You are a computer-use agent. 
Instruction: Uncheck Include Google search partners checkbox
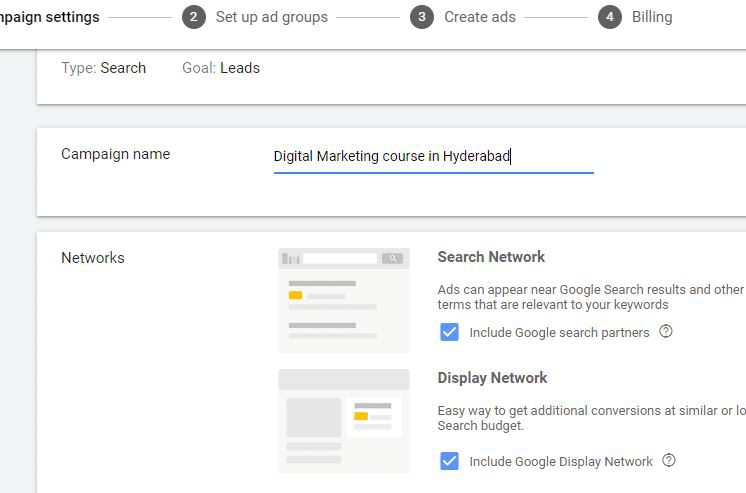[450, 332]
